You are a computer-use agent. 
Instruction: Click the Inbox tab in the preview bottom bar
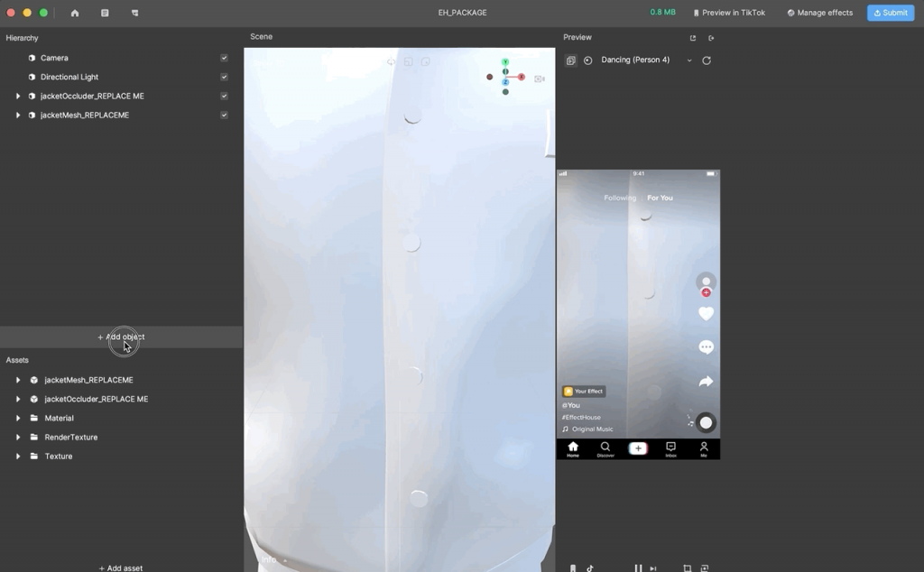670,449
